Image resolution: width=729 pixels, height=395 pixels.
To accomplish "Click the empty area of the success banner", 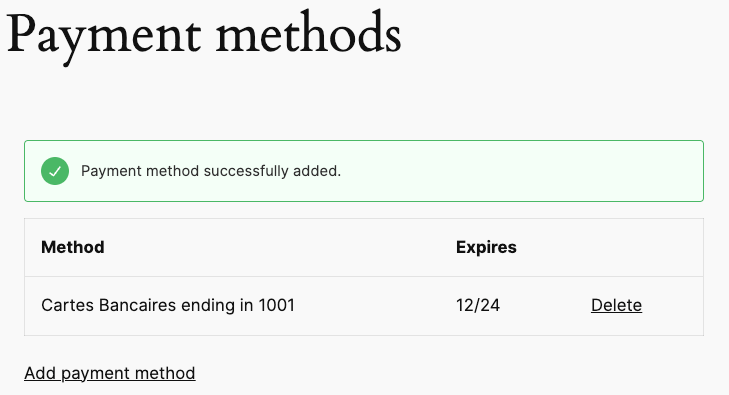I will [x=521, y=171].
